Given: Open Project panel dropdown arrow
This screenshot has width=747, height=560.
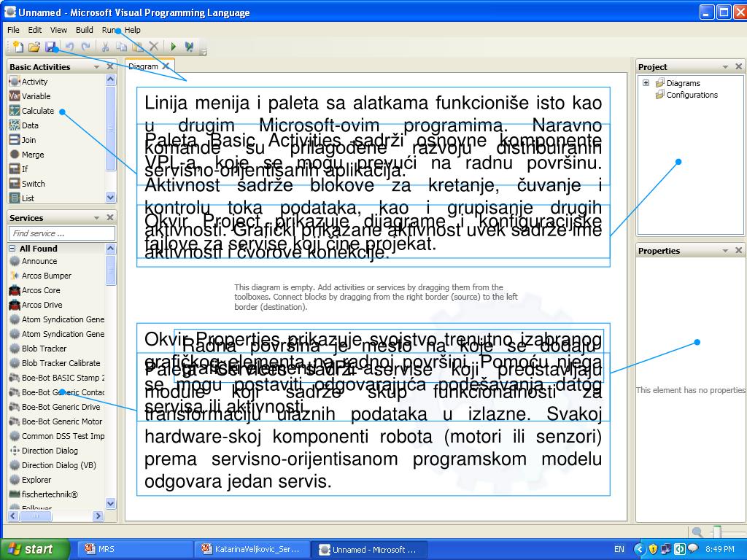Looking at the screenshot, I should pos(725,66).
